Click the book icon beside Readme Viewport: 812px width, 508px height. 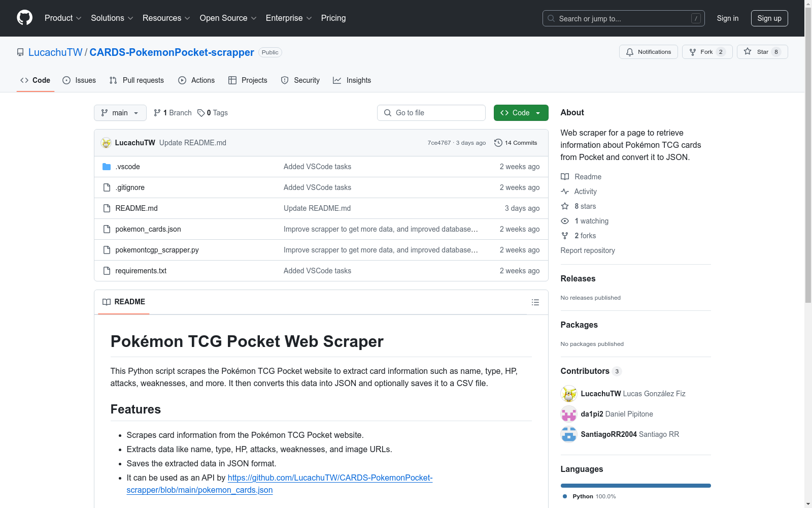tap(565, 177)
